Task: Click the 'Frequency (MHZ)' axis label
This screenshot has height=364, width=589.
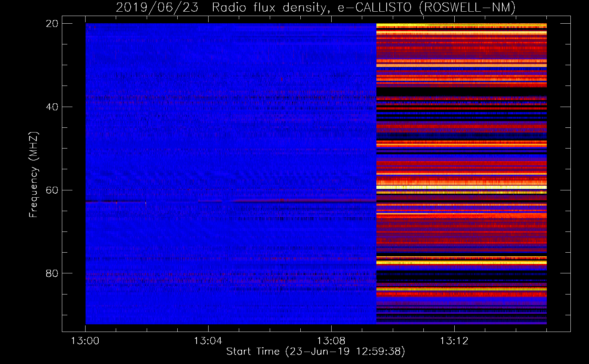Action: click(x=33, y=174)
